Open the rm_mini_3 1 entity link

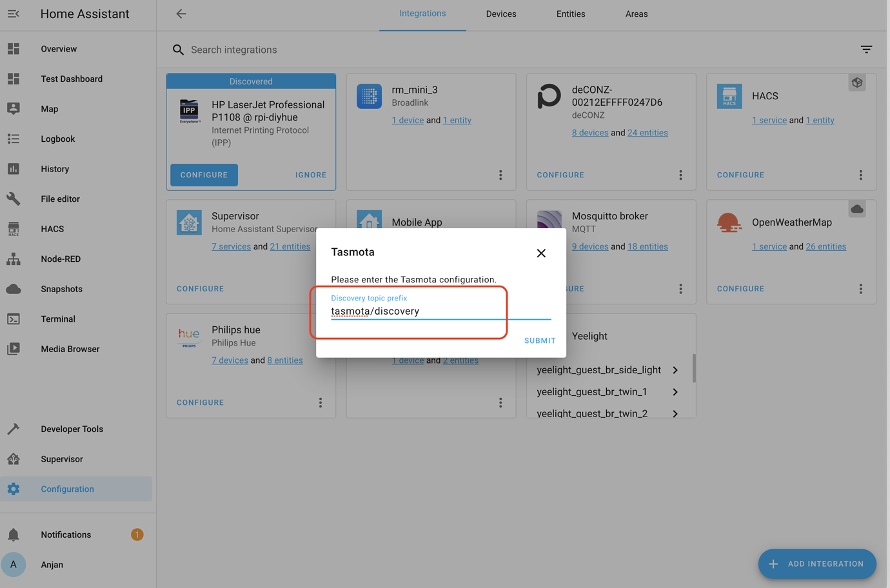click(457, 120)
